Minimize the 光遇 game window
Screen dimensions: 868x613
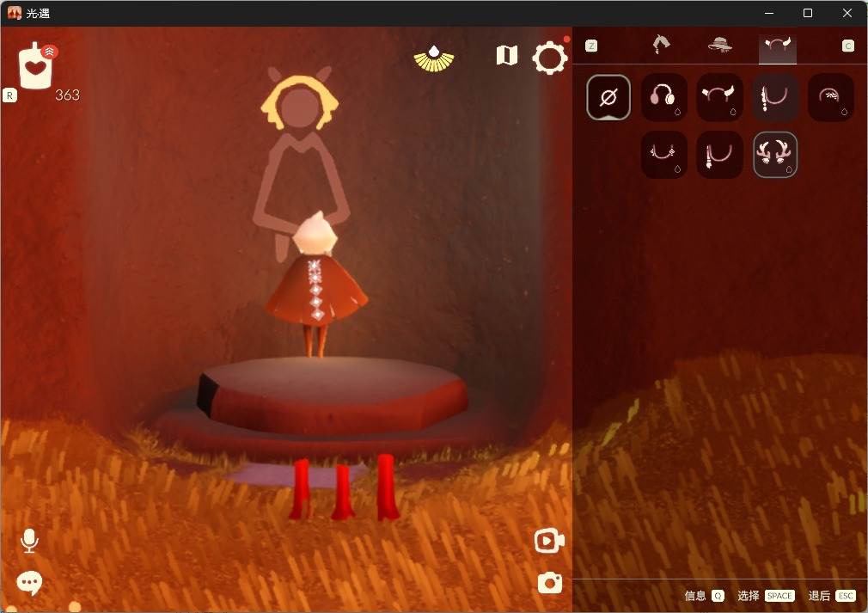[x=769, y=13]
